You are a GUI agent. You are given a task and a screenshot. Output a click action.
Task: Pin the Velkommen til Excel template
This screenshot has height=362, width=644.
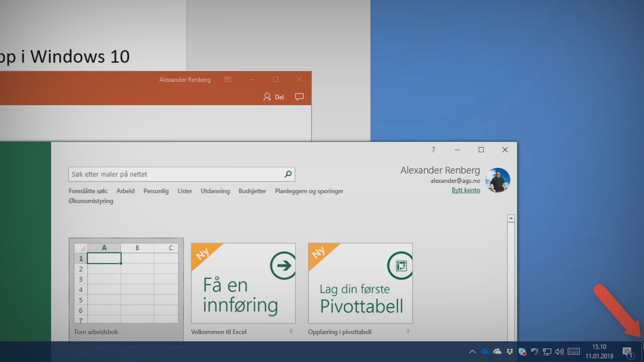[291, 332]
